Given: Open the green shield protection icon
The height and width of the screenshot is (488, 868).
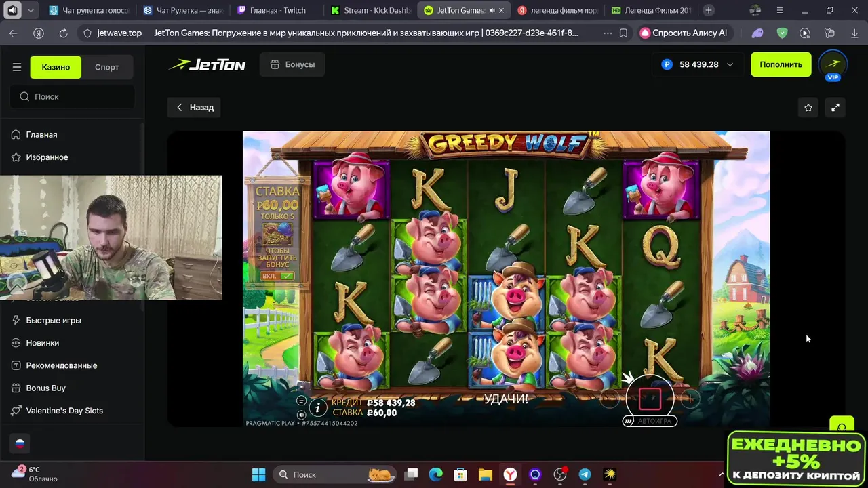Looking at the screenshot, I should point(782,33).
